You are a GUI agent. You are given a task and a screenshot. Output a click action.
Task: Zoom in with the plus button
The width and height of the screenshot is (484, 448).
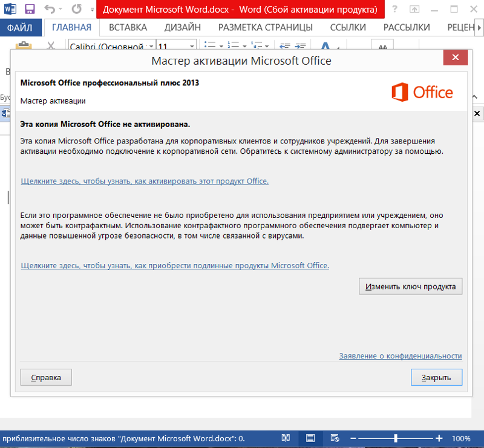pos(439,438)
